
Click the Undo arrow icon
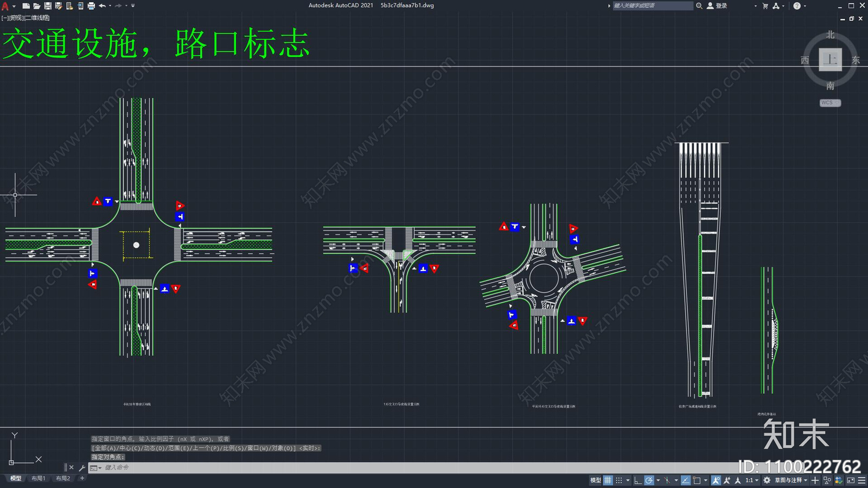pos(102,6)
